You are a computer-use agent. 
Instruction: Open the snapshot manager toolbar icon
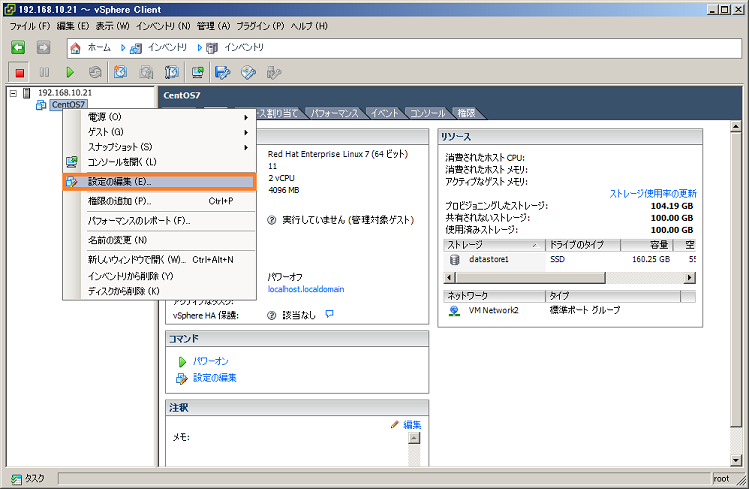pos(171,72)
